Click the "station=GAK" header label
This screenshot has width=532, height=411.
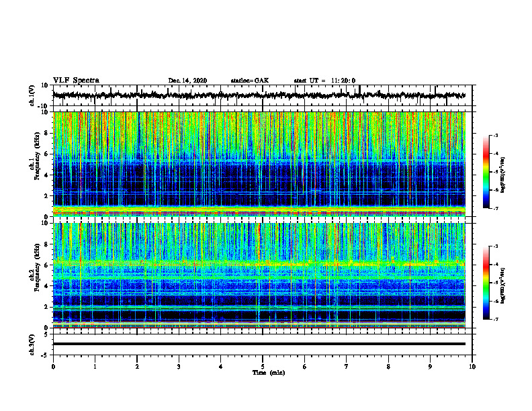pyautogui.click(x=250, y=81)
